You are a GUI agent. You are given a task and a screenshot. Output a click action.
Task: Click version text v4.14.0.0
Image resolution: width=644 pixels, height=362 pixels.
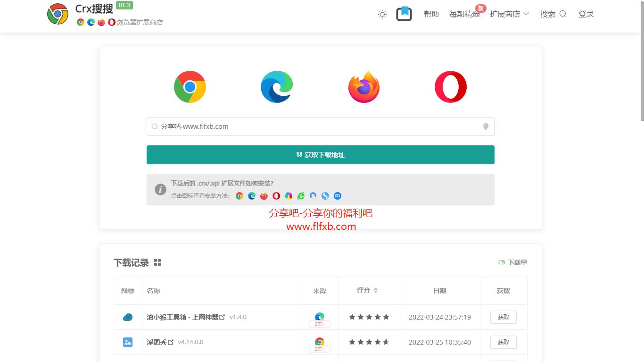point(190,342)
